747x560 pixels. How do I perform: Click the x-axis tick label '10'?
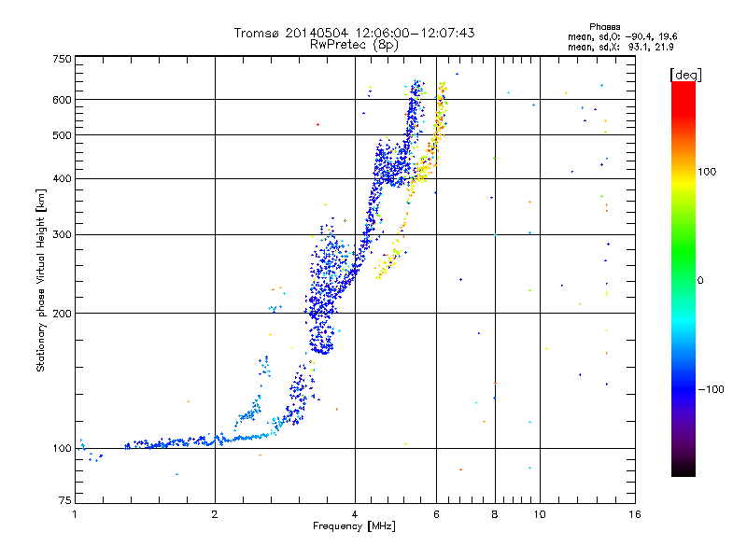pyautogui.click(x=540, y=514)
